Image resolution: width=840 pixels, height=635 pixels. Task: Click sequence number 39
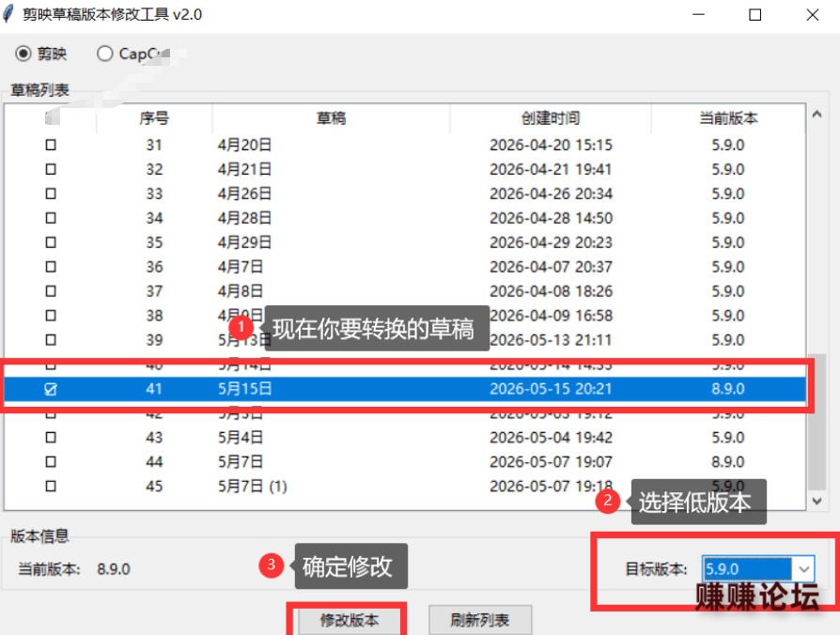154,340
